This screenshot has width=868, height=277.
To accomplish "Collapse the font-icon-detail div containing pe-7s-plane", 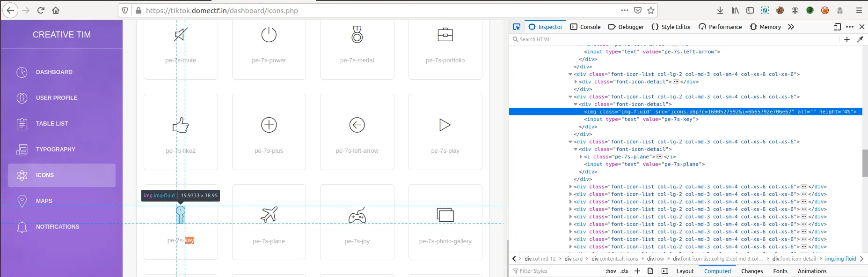I will [576, 150].
